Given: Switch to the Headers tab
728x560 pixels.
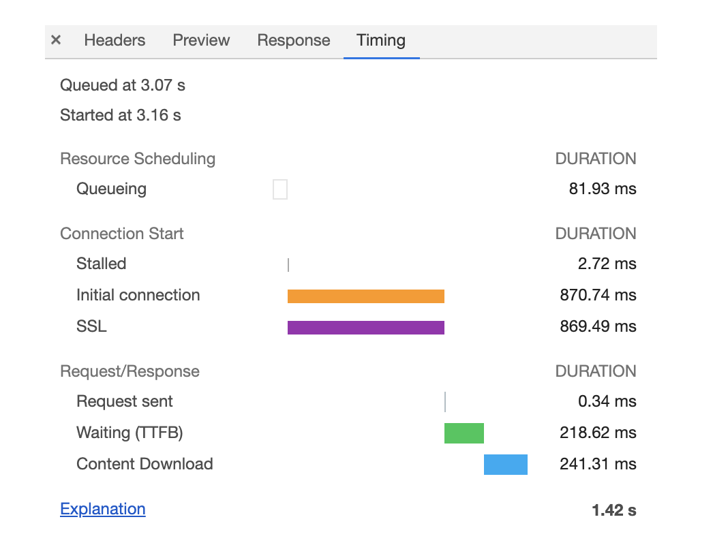Looking at the screenshot, I should point(115,40).
